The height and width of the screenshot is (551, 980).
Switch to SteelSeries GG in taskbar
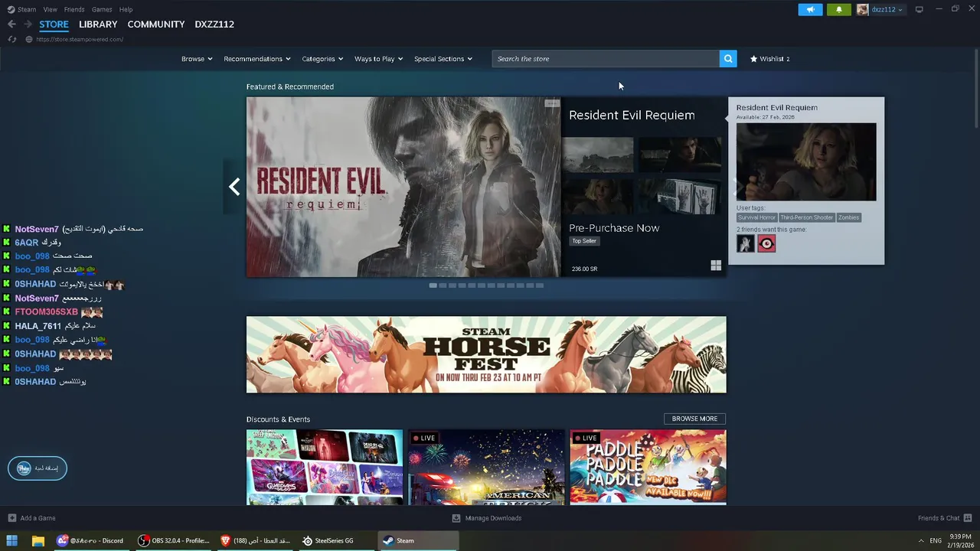click(328, 540)
